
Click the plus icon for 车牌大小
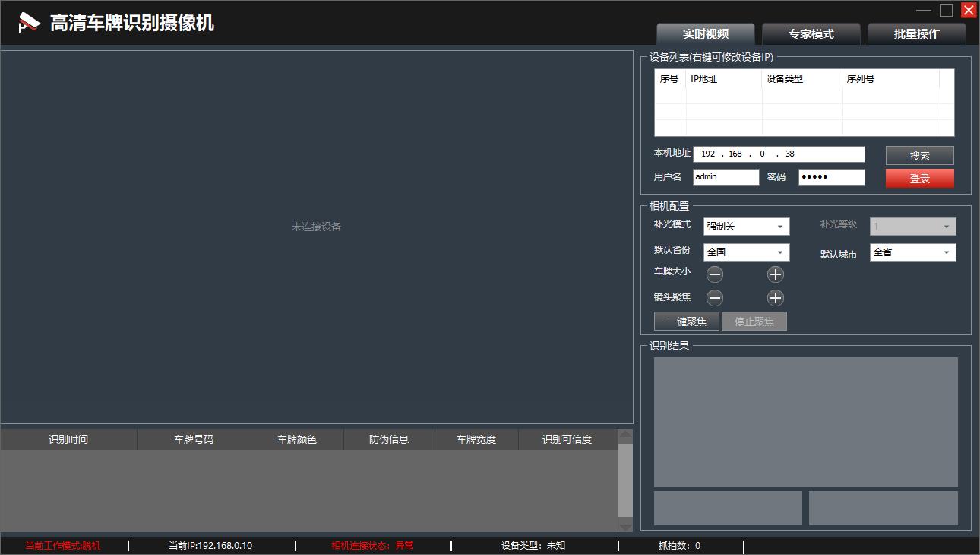(x=775, y=274)
